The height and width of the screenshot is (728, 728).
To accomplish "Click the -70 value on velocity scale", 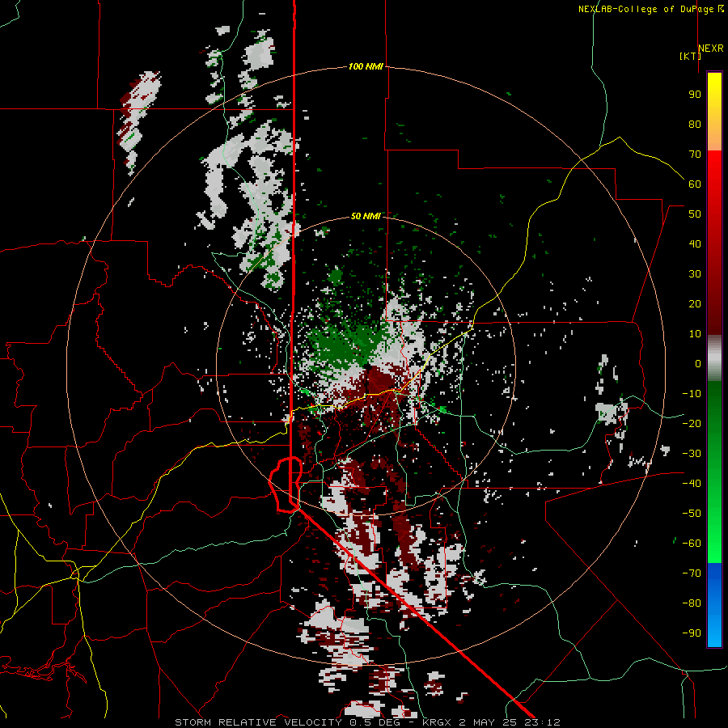I will tap(692, 573).
